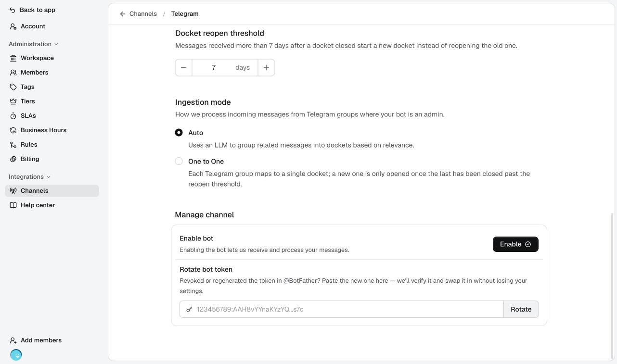
Task: Collapse the Administration section chevron
Action: tap(56, 44)
